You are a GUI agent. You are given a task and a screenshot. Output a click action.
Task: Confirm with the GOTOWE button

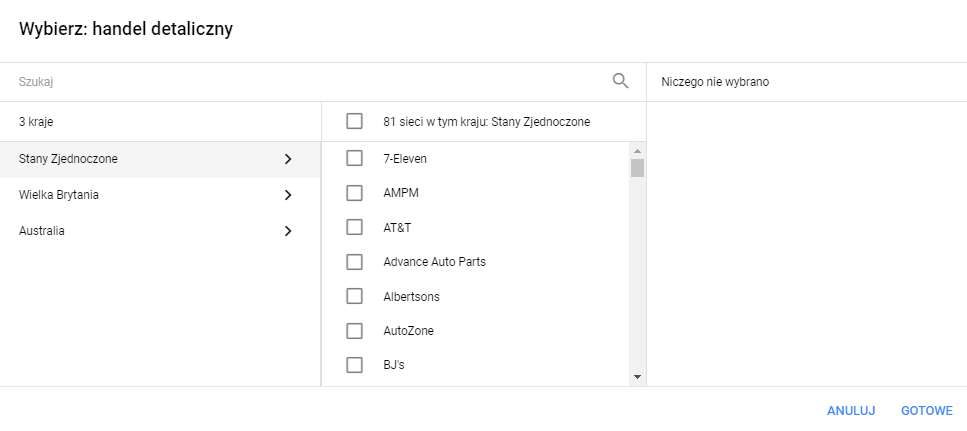click(927, 411)
